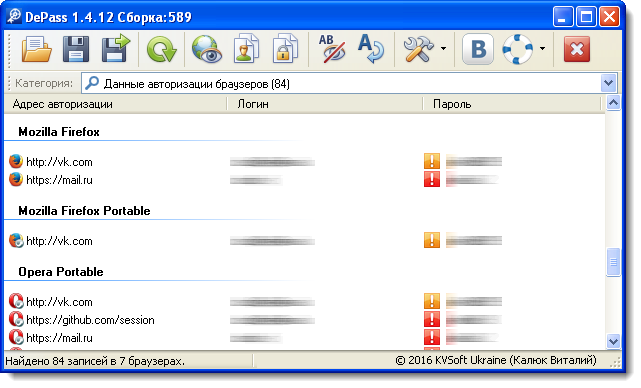Copy login using the document with person icon
The image size is (641, 388).
[x=246, y=49]
